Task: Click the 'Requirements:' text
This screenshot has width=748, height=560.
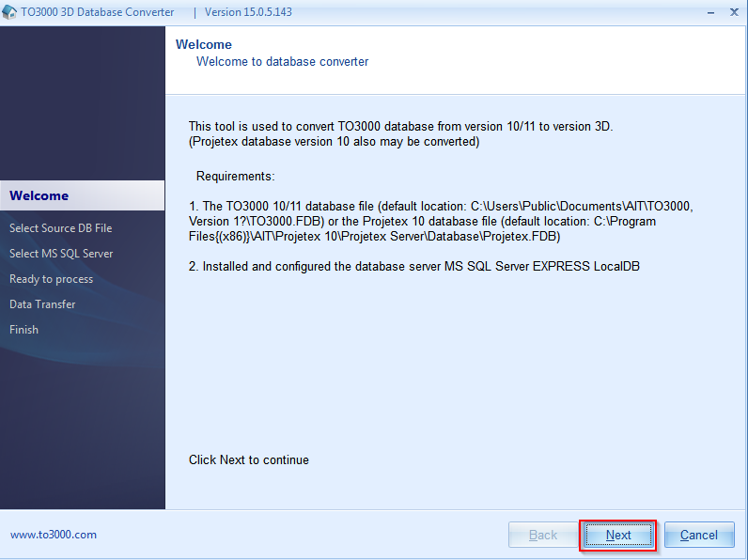Action: pos(236,177)
